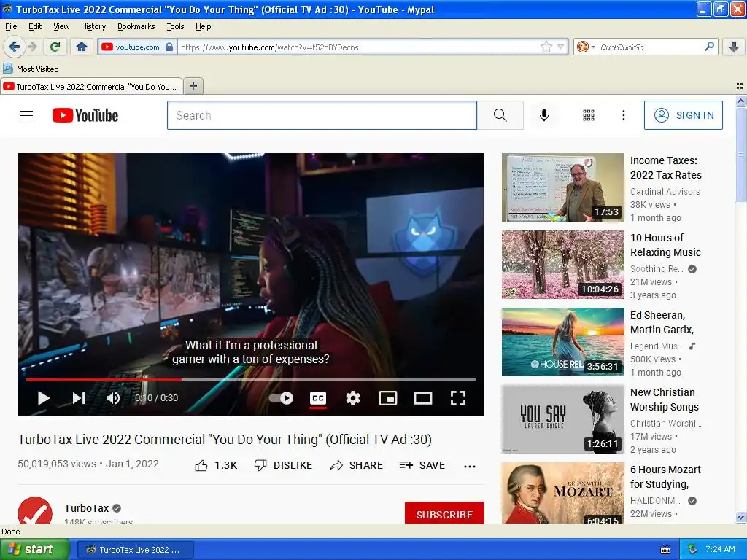Click the SHARE button
Screen dimensions: 747x560
[356, 465]
